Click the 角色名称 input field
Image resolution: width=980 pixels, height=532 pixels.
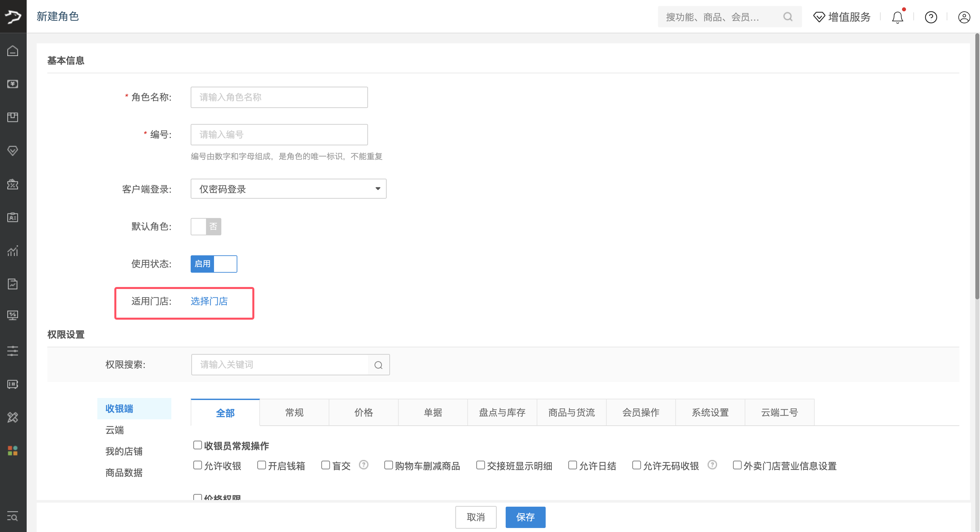279,97
